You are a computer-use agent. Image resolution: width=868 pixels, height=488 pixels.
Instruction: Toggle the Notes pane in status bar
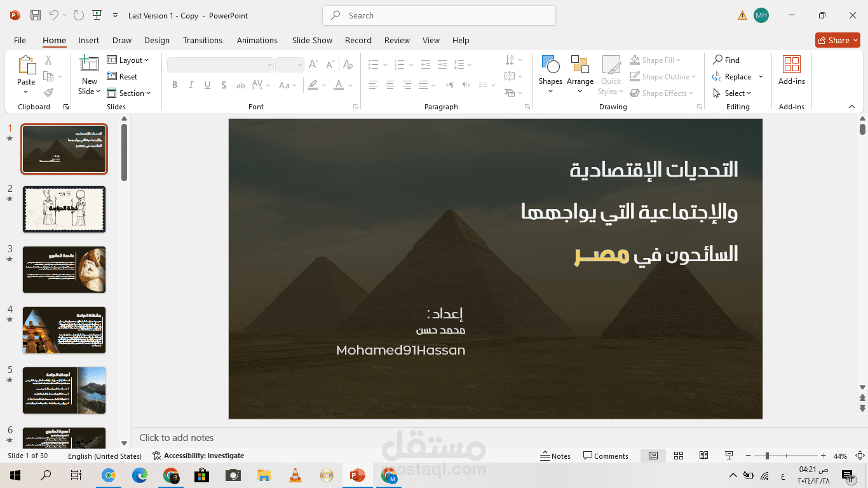click(555, 456)
